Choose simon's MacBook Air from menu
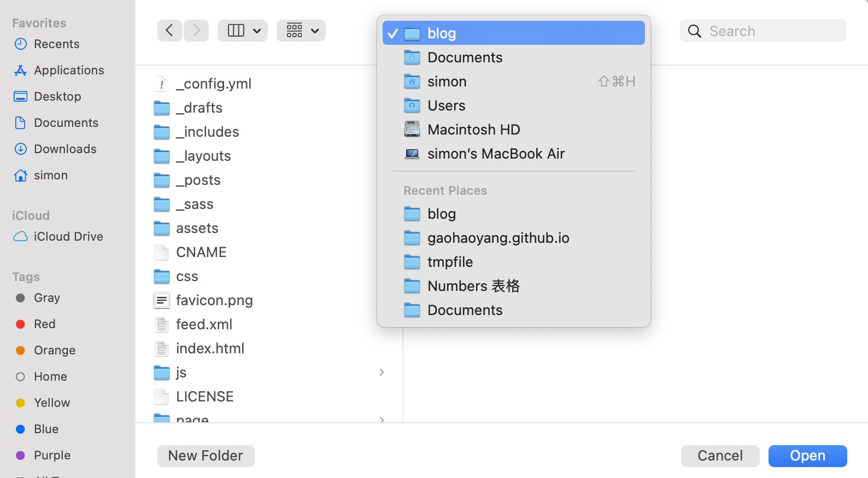The width and height of the screenshot is (868, 478). pos(495,154)
